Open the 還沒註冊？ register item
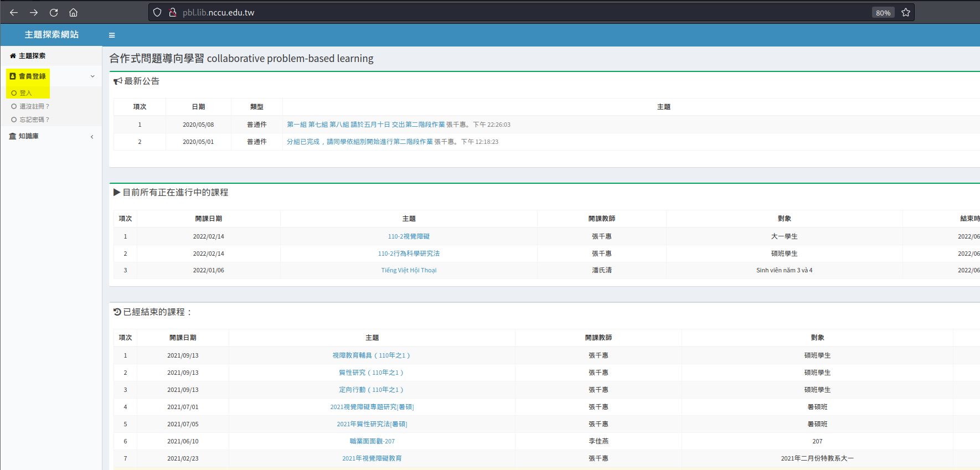 click(34, 106)
